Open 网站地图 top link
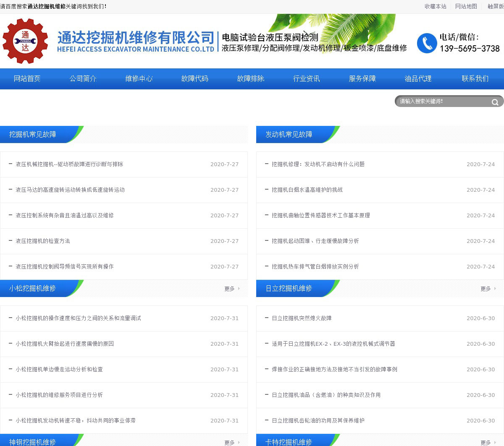 tap(466, 6)
